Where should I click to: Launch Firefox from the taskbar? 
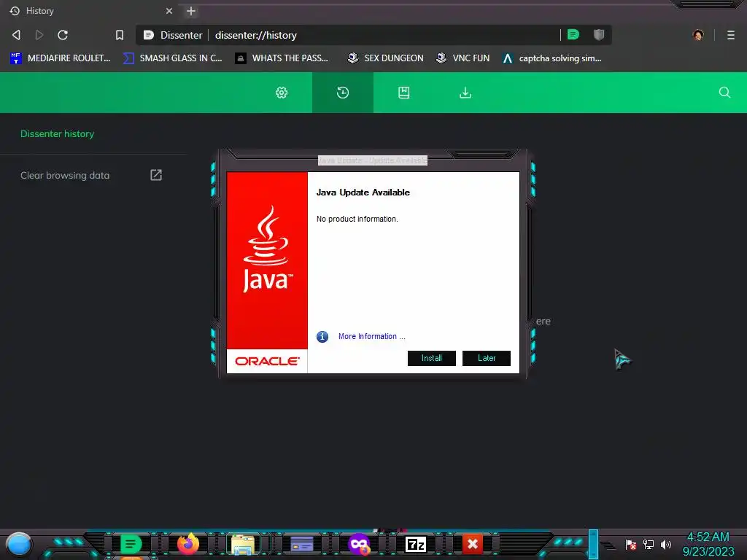(188, 544)
